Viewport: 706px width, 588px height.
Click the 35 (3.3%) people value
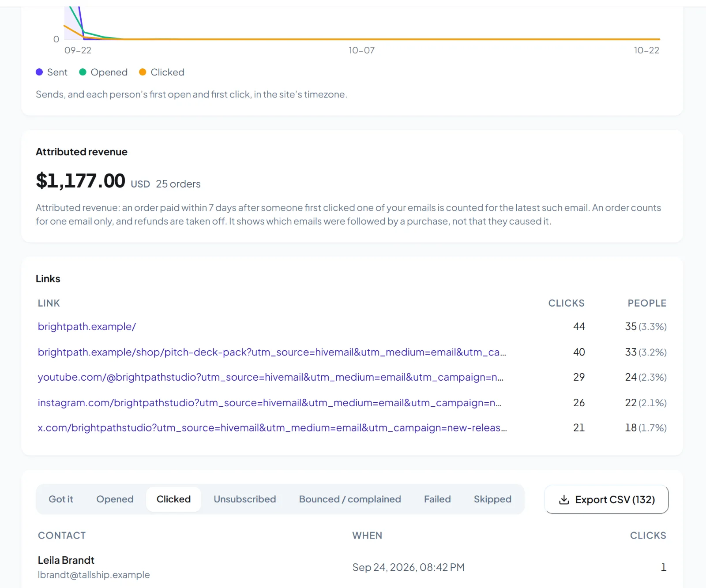point(646,326)
